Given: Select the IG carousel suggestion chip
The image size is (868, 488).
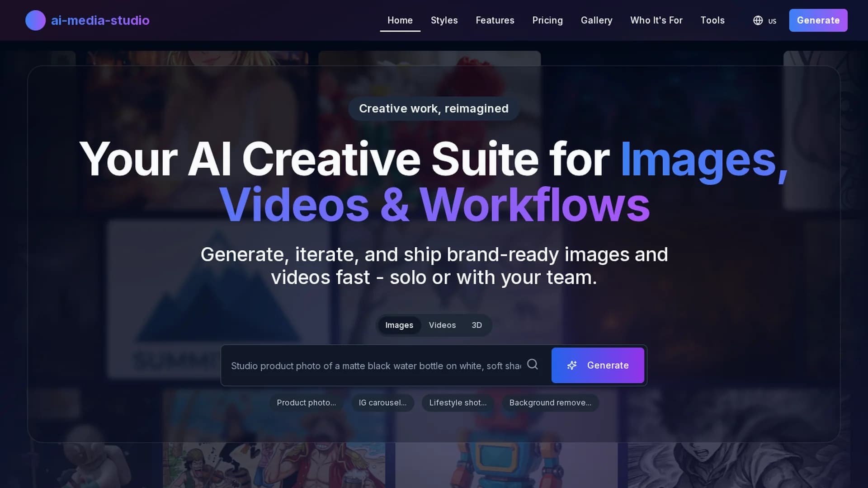Looking at the screenshot, I should [382, 403].
